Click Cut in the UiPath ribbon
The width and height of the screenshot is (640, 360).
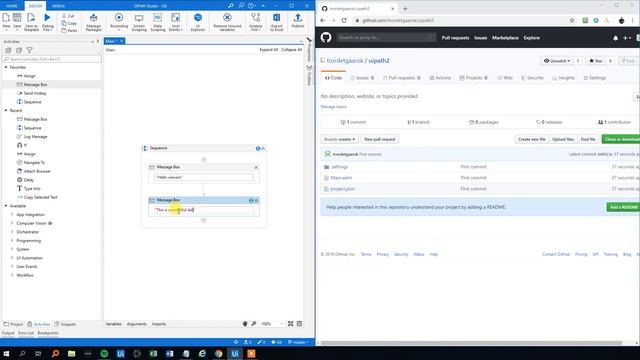pos(69,16)
